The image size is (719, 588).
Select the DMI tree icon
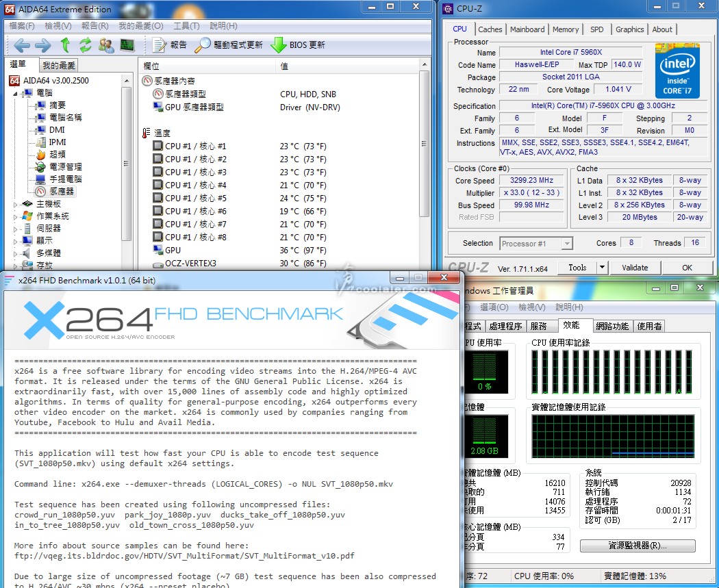(x=40, y=129)
